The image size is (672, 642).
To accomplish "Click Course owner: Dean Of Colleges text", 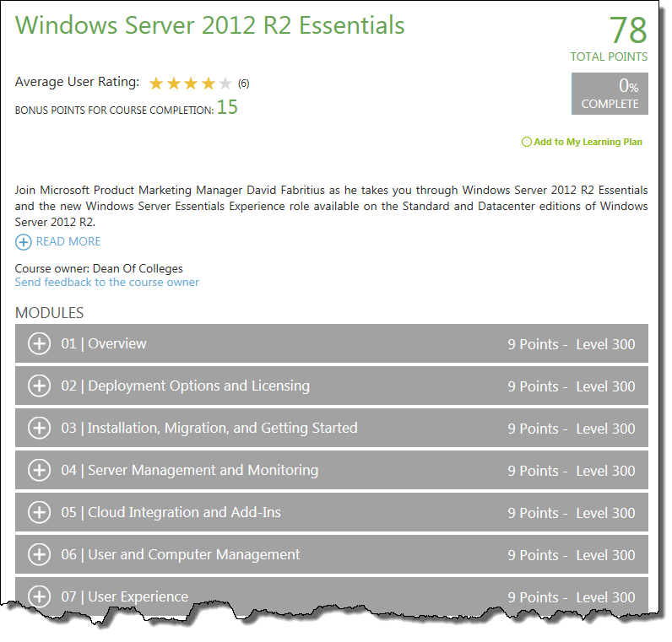I will [x=99, y=268].
